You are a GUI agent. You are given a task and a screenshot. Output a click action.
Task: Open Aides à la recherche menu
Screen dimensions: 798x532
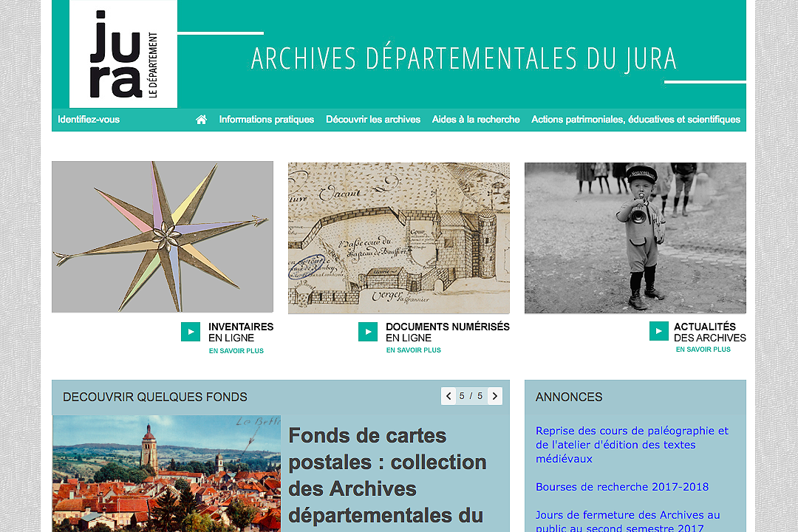(476, 120)
